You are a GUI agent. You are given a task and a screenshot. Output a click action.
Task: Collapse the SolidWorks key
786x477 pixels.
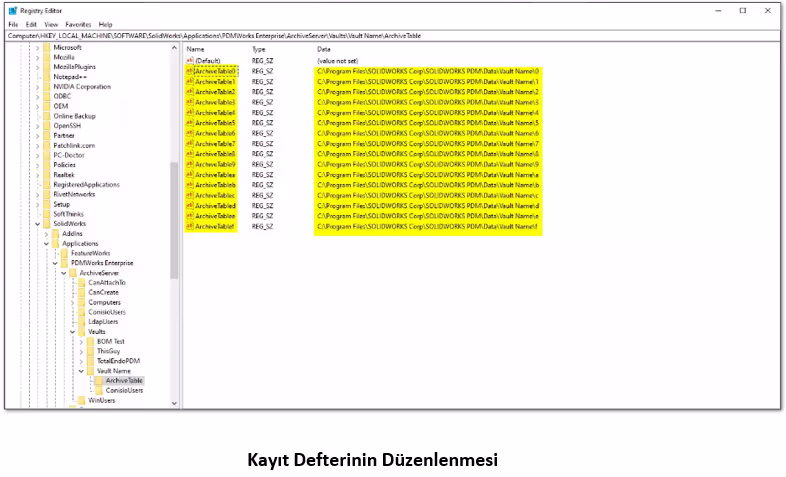click(x=38, y=224)
